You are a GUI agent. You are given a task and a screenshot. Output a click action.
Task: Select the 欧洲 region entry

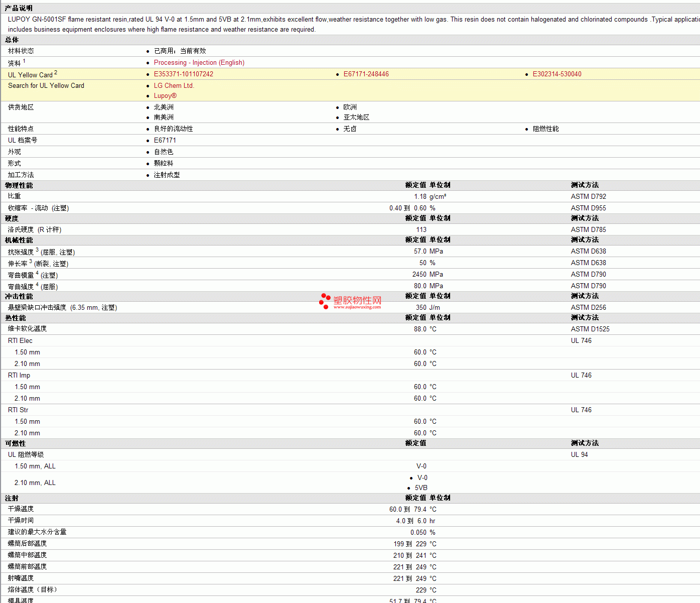(350, 107)
